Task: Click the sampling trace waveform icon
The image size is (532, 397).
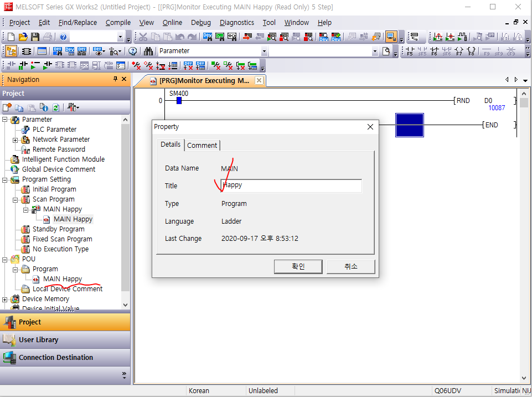Action: (x=462, y=37)
